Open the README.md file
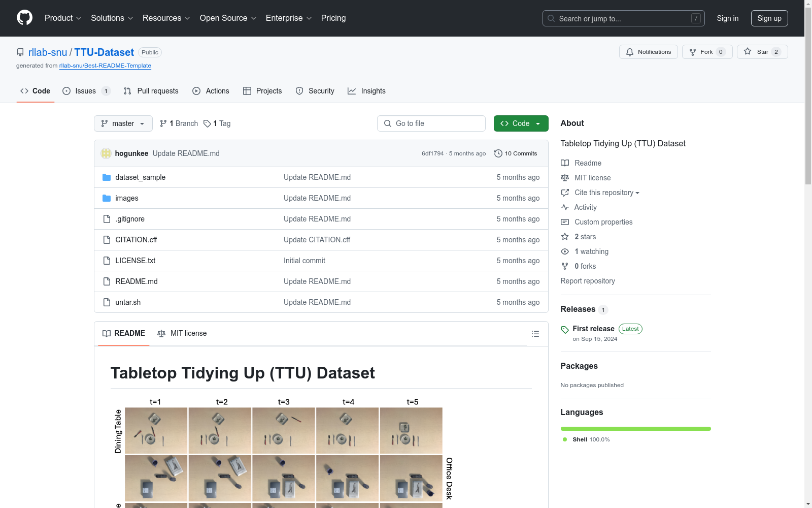The image size is (812, 508). coord(137,281)
